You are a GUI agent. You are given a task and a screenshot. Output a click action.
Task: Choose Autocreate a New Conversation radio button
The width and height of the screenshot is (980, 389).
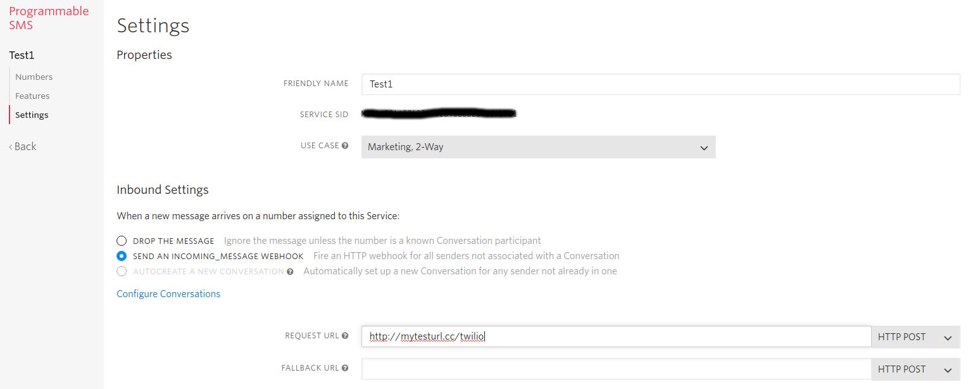(122, 271)
